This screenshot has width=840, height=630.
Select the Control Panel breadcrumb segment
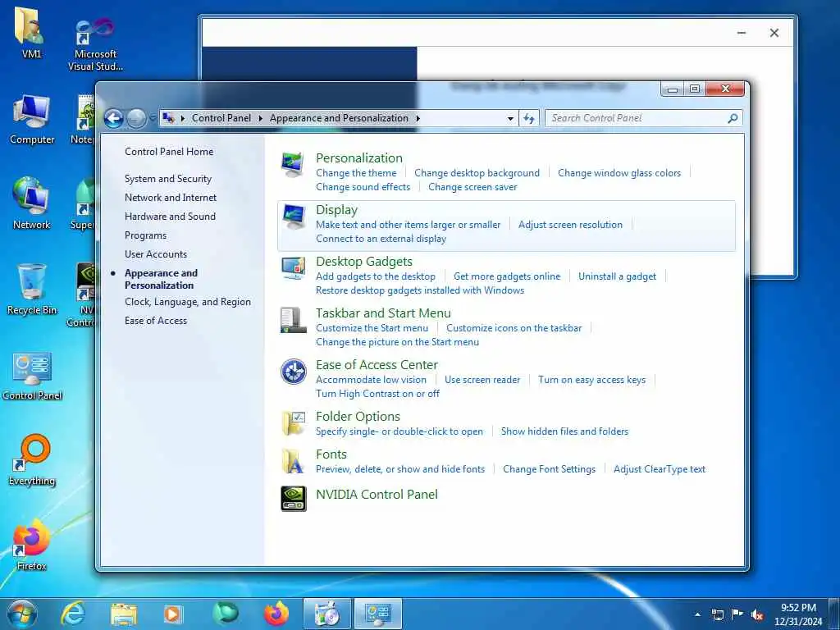tap(221, 118)
